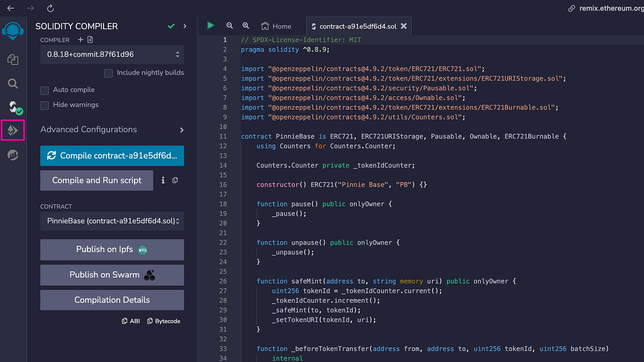
Task: Click the add custom compiler plus icon
Action: (80, 39)
